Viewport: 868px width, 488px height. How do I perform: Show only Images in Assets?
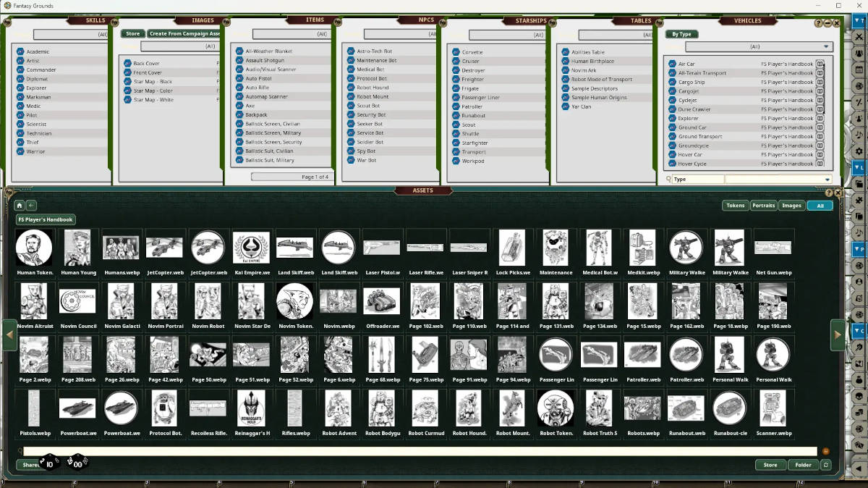coord(792,206)
